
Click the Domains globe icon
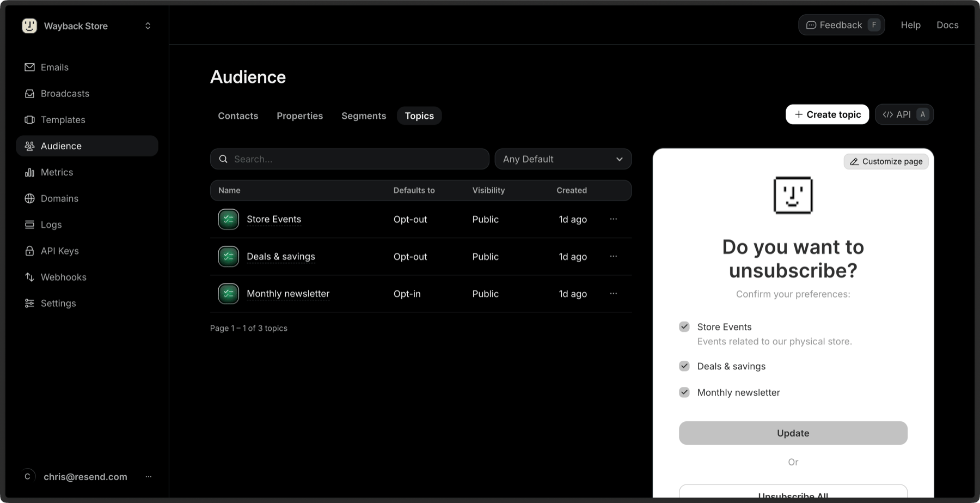(x=29, y=198)
